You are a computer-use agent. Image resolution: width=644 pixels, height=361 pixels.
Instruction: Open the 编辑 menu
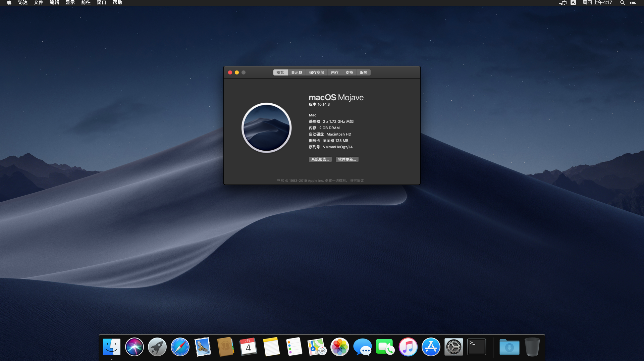[54, 3]
